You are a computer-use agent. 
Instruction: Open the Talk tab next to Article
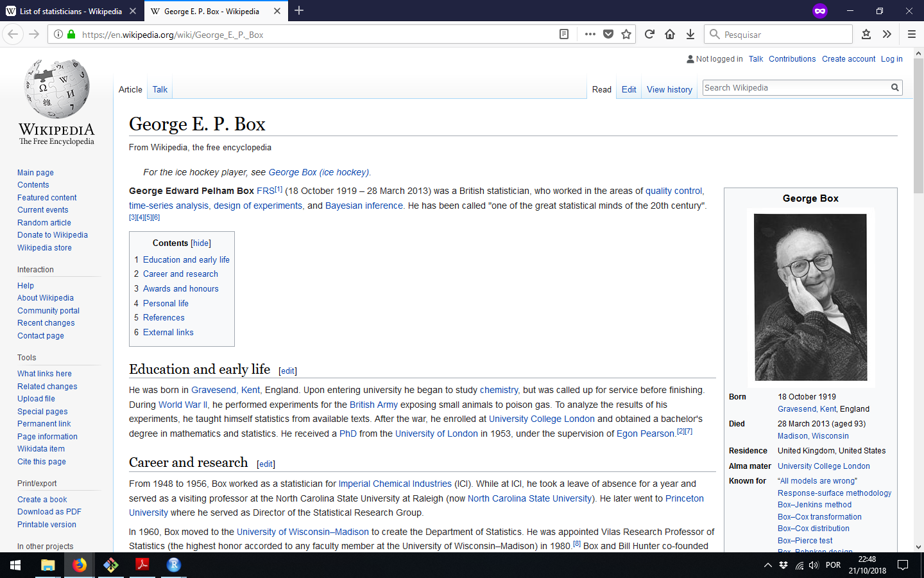click(160, 89)
